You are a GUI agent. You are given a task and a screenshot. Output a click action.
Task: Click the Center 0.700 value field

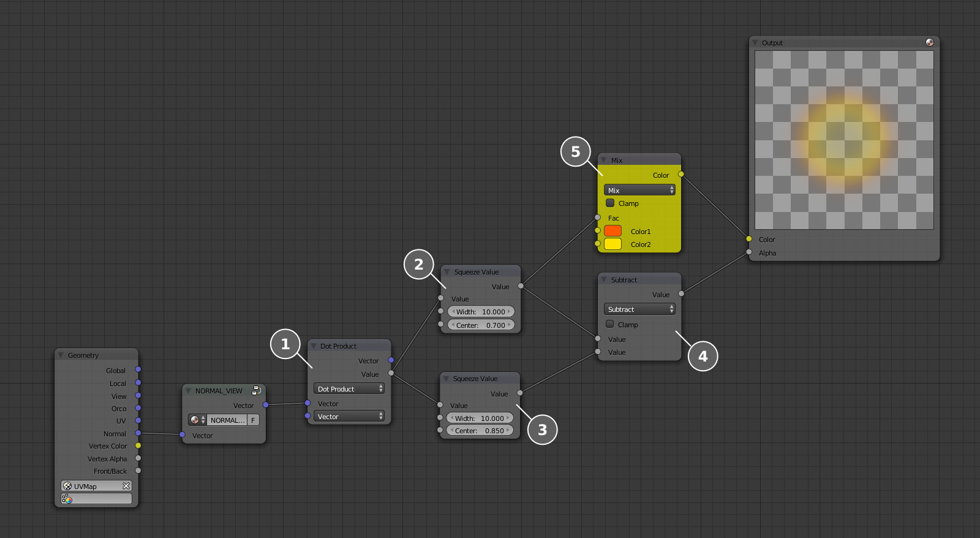(x=481, y=325)
